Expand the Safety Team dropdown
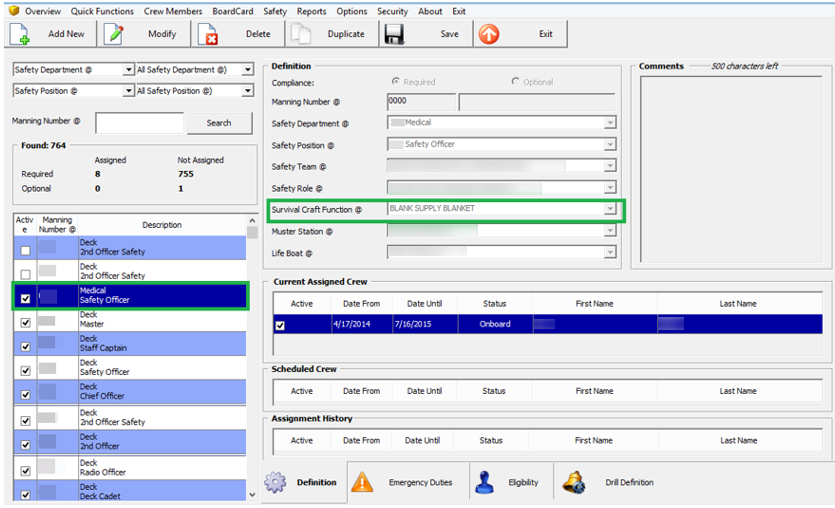The image size is (835, 508). (x=610, y=166)
